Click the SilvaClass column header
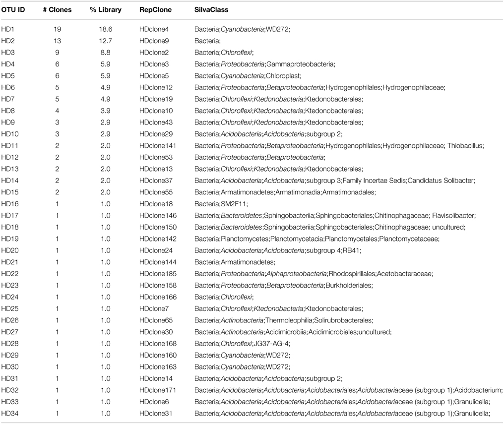 pyautogui.click(x=211, y=9)
